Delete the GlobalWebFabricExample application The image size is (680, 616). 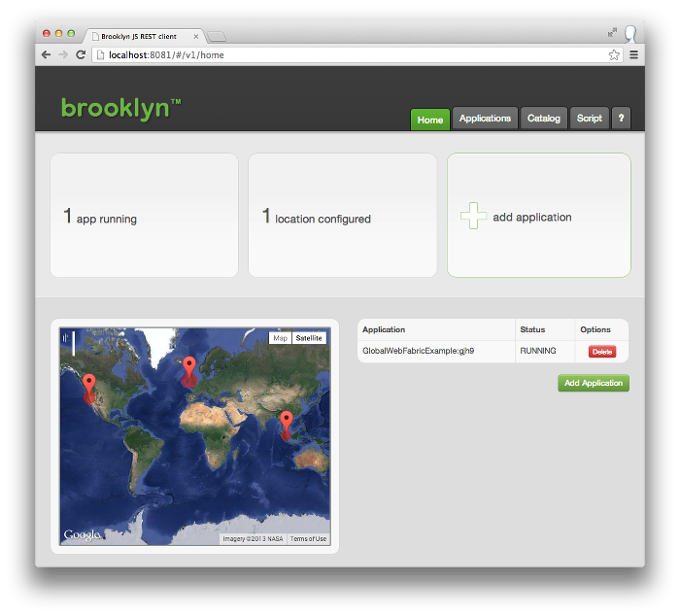coord(601,352)
